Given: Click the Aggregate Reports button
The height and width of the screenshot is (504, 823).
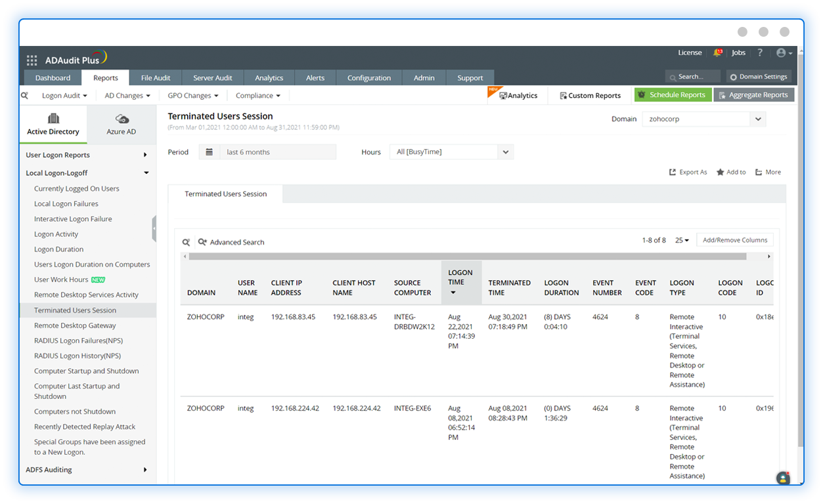Looking at the screenshot, I should (x=754, y=94).
